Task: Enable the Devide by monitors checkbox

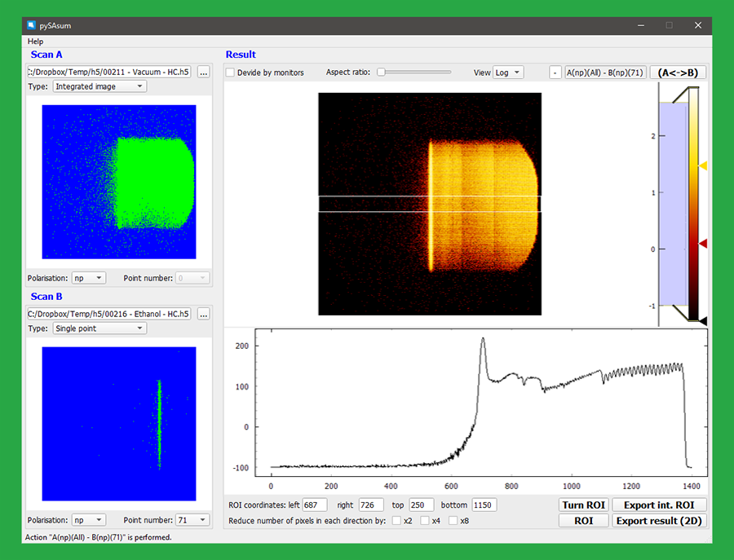Action: [x=230, y=73]
